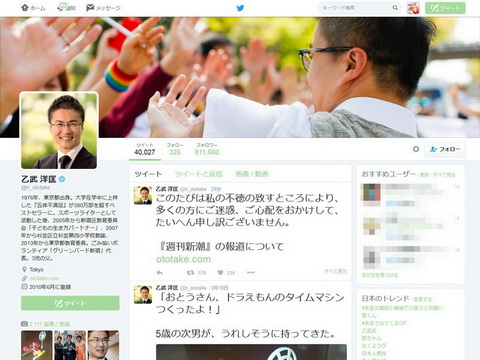Open the trend 乙武氏
The width and height of the screenshot is (480, 360).
[x=369, y=330]
